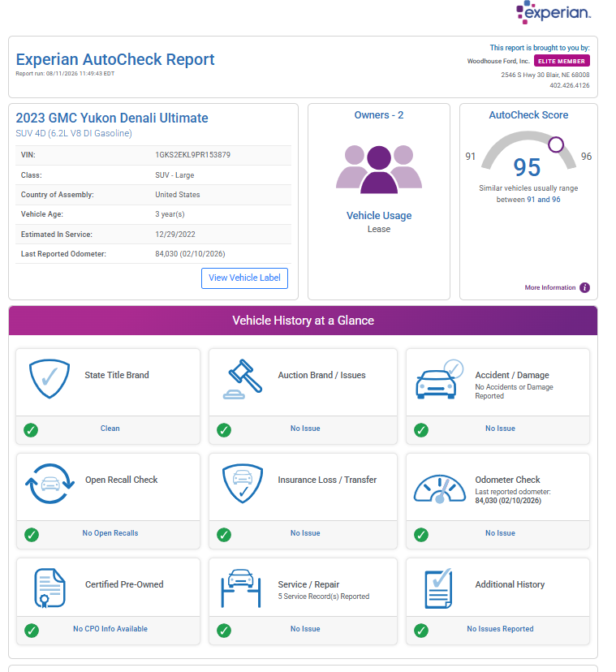Click the Service / Repair heading
The height and width of the screenshot is (672, 616).
[308, 584]
